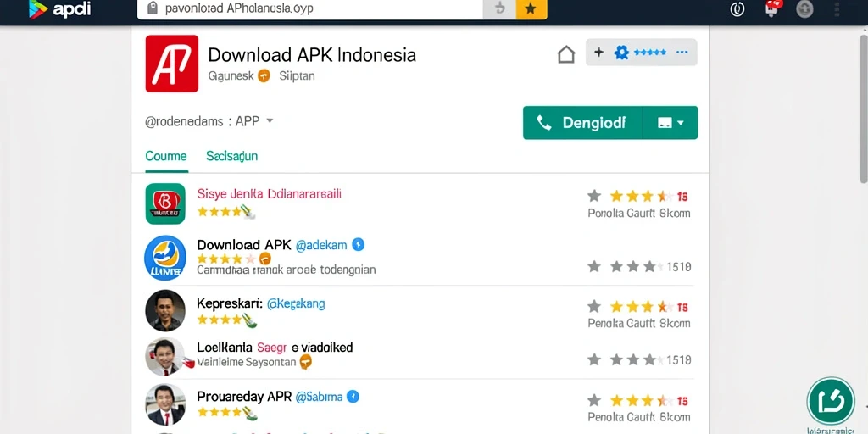This screenshot has height=434, width=868.
Task: Go home using the house icon
Action: coord(565,54)
